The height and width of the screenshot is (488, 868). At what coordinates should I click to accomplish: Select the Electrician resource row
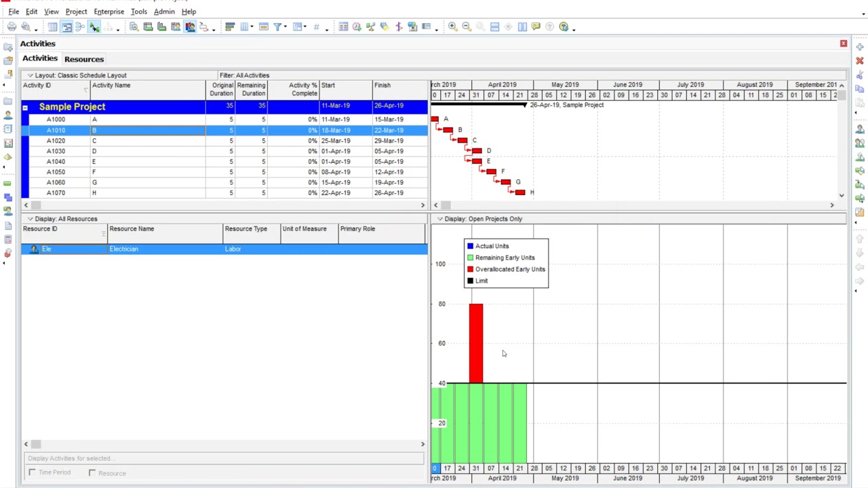tap(224, 249)
